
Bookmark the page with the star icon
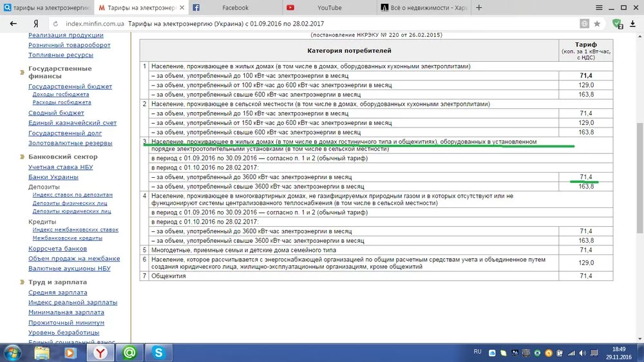[x=597, y=24]
